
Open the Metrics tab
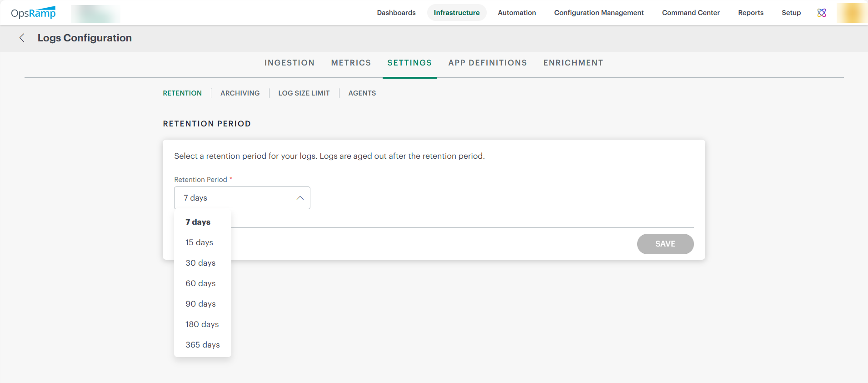[351, 63]
